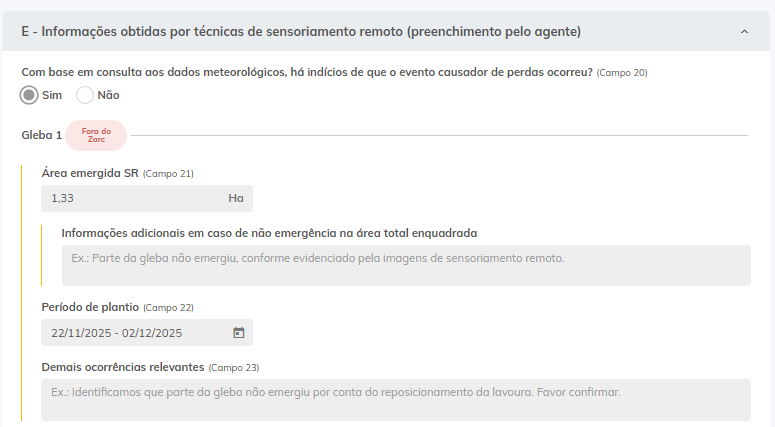The width and height of the screenshot is (775, 427).
Task: Click the 'Ha' unit suffix
Action: coord(236,198)
